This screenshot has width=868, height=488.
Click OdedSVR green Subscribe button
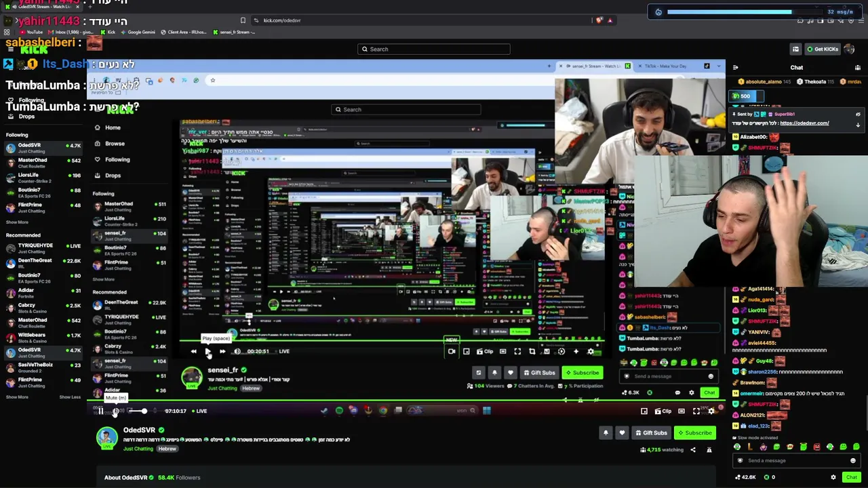tap(694, 432)
